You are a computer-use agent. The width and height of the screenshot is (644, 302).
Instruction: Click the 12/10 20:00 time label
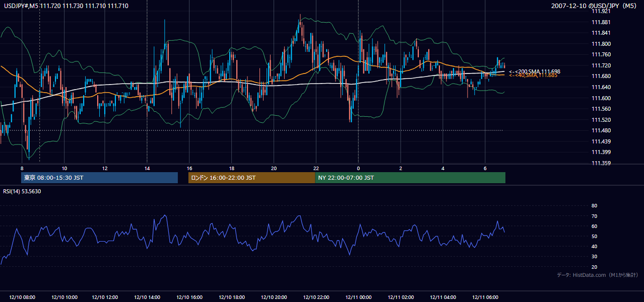pyautogui.click(x=275, y=297)
